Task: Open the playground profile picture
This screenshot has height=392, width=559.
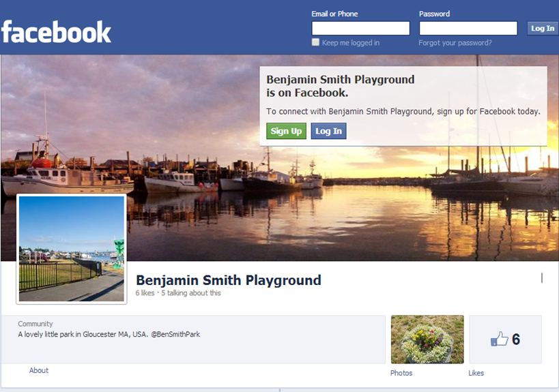Action: [x=72, y=249]
